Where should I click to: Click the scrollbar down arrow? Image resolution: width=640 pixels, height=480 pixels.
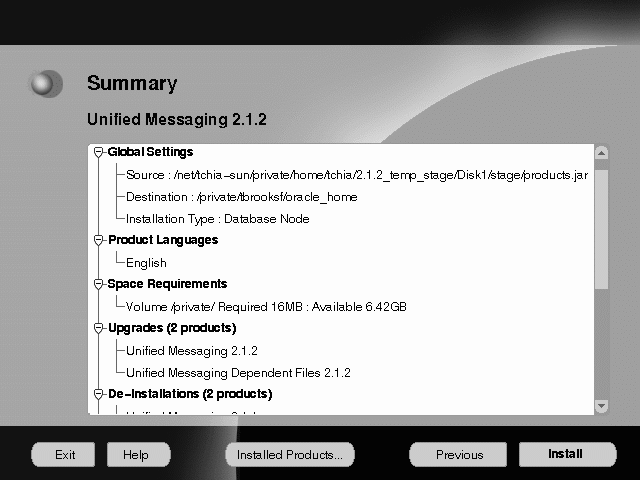click(x=601, y=406)
